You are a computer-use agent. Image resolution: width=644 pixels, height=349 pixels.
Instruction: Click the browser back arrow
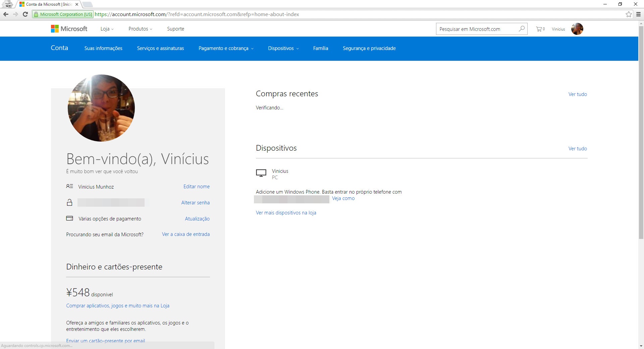pyautogui.click(x=6, y=14)
